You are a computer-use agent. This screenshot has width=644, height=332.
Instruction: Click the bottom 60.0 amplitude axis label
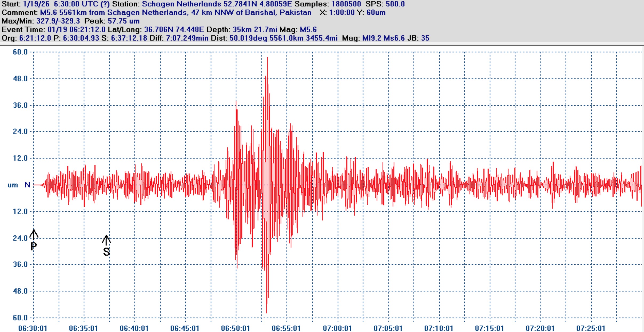[x=20, y=318]
